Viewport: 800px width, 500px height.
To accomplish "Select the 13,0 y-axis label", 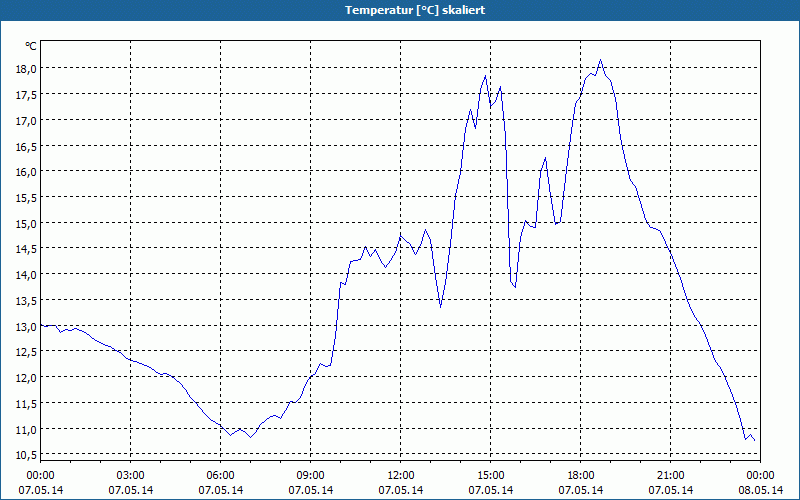I will pos(26,327).
